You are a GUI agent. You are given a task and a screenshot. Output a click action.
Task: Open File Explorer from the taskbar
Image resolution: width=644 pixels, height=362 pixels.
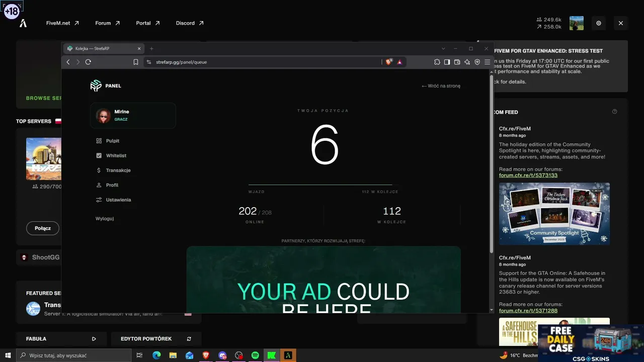tap(173, 355)
